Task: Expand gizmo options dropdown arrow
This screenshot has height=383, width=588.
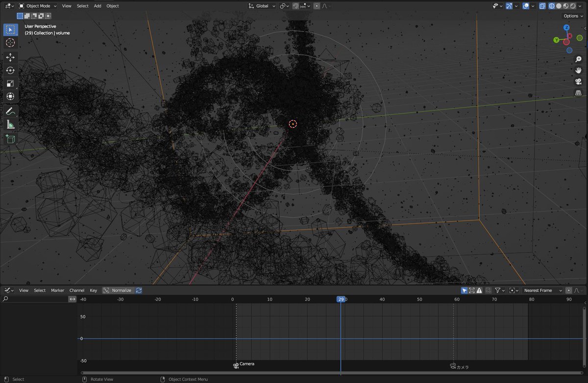Action: (516, 6)
